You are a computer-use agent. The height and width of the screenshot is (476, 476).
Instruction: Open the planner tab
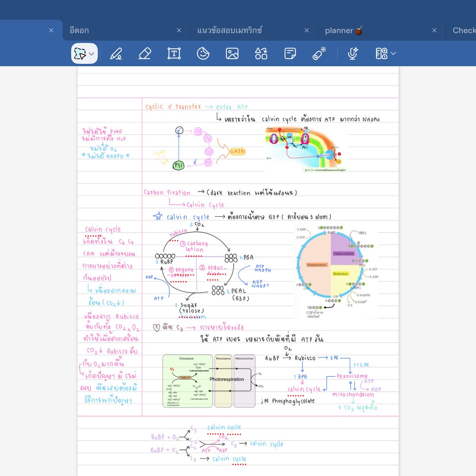(344, 31)
